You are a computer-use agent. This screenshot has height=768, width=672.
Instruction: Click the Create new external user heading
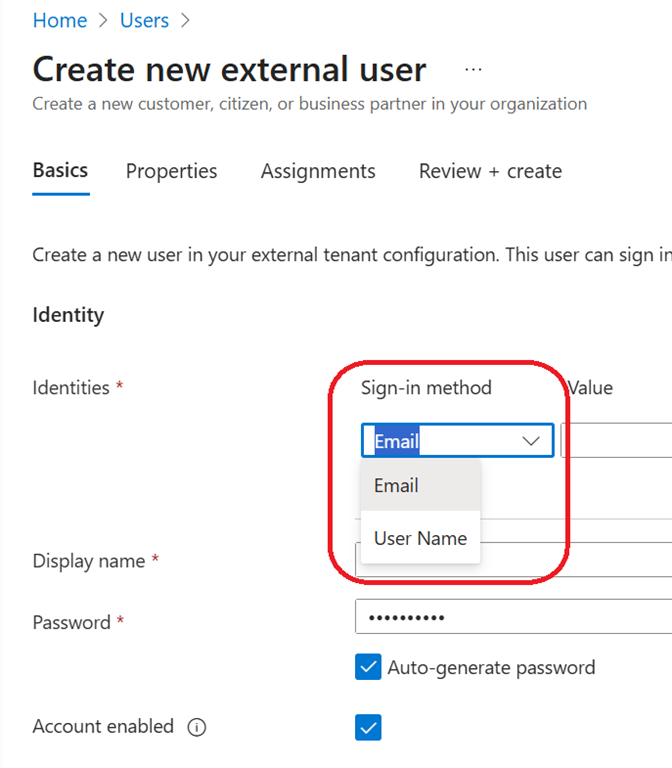[x=229, y=69]
